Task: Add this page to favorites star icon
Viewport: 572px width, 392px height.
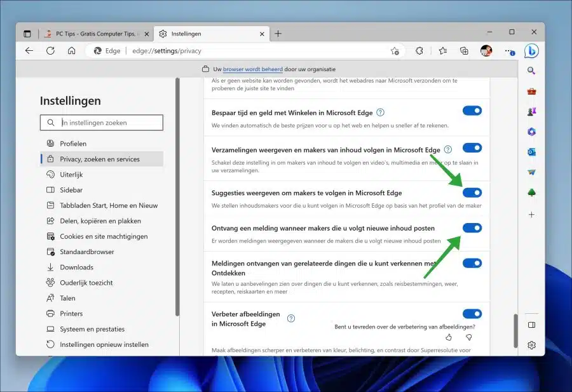Action: click(394, 51)
